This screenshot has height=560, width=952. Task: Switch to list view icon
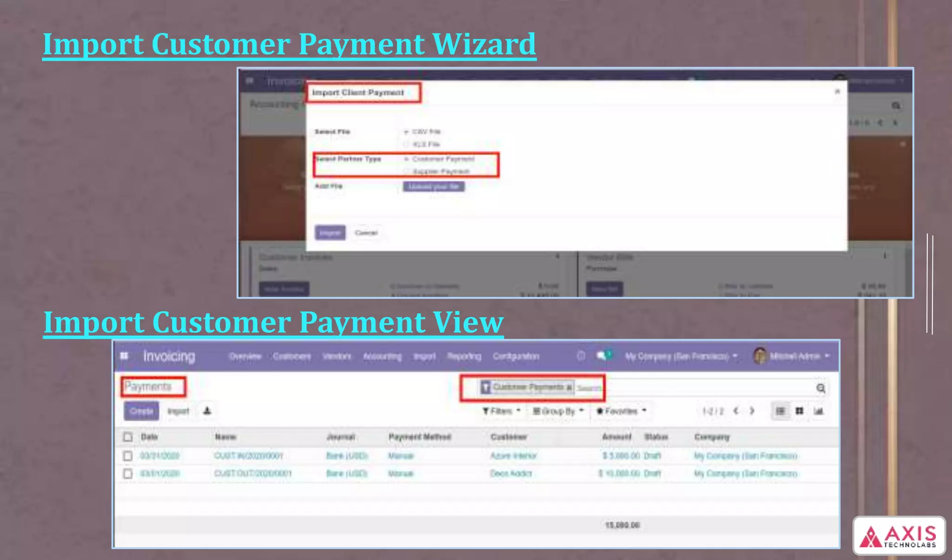(x=780, y=411)
